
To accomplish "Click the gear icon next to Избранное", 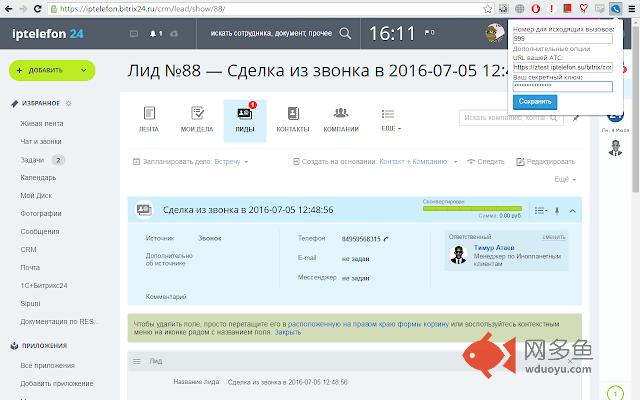I will point(68,103).
